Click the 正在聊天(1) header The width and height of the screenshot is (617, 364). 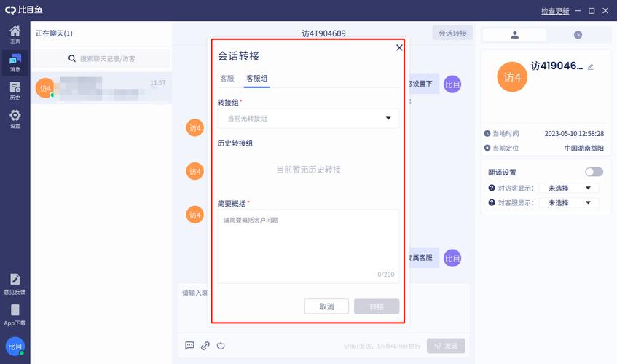tap(54, 33)
